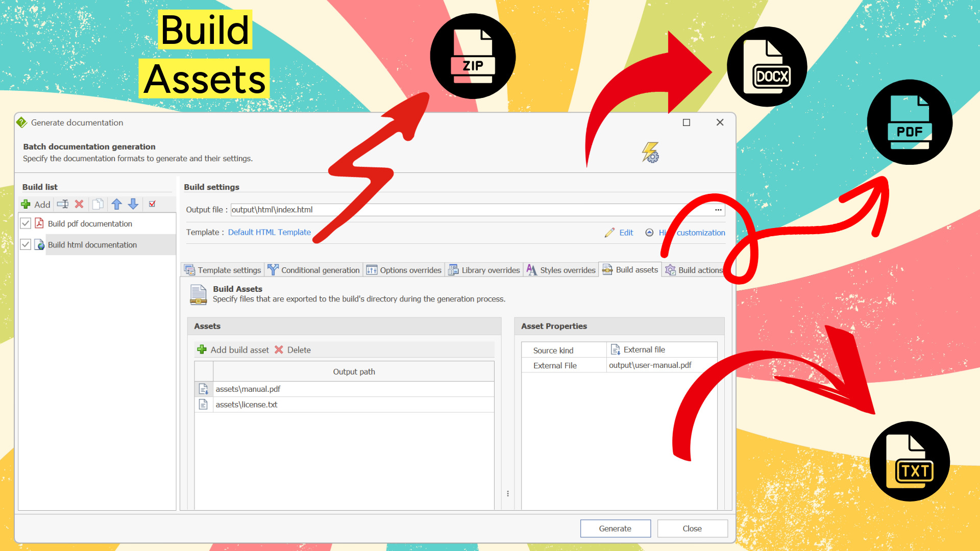Image resolution: width=980 pixels, height=551 pixels.
Task: Click the red check-all builds icon
Action: pyautogui.click(x=152, y=204)
